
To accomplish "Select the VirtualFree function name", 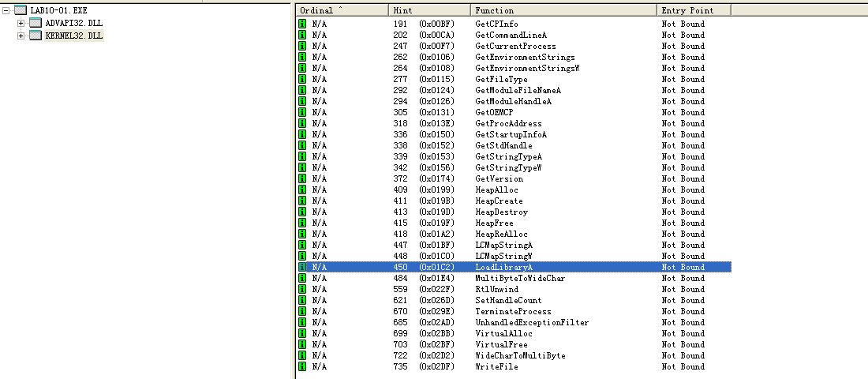I will (502, 344).
